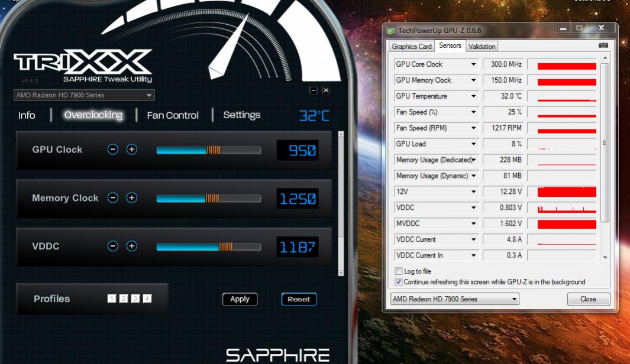Reset the overclocking values

point(299,299)
